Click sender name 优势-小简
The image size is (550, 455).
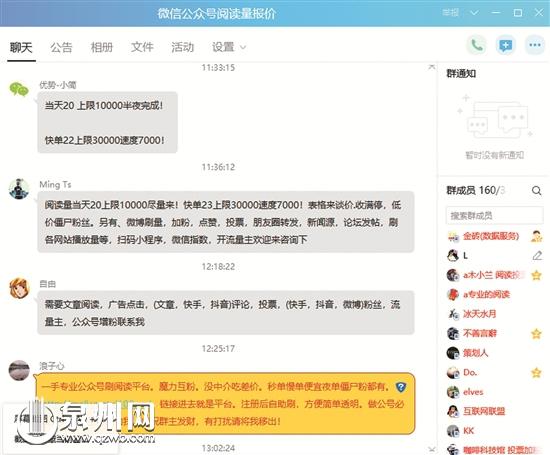[58, 85]
